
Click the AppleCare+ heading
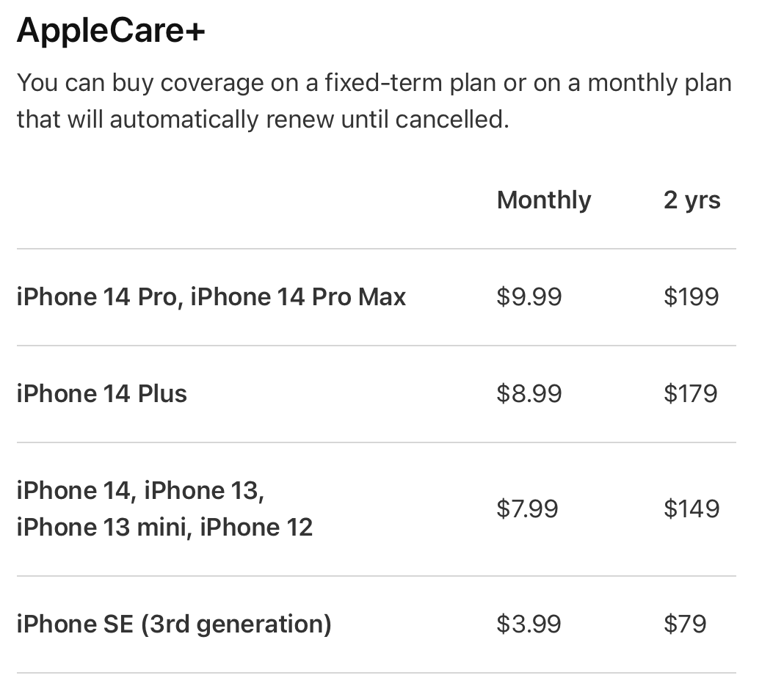coord(111,31)
